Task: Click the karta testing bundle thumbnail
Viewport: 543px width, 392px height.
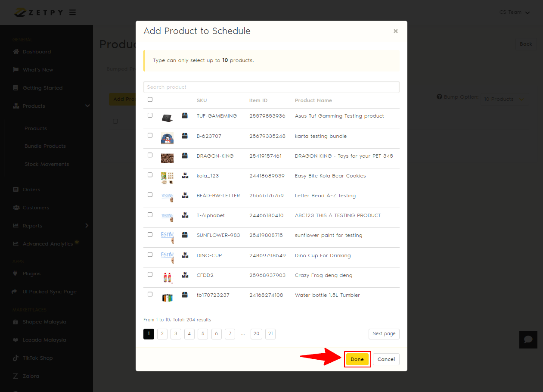Action: tap(167, 138)
